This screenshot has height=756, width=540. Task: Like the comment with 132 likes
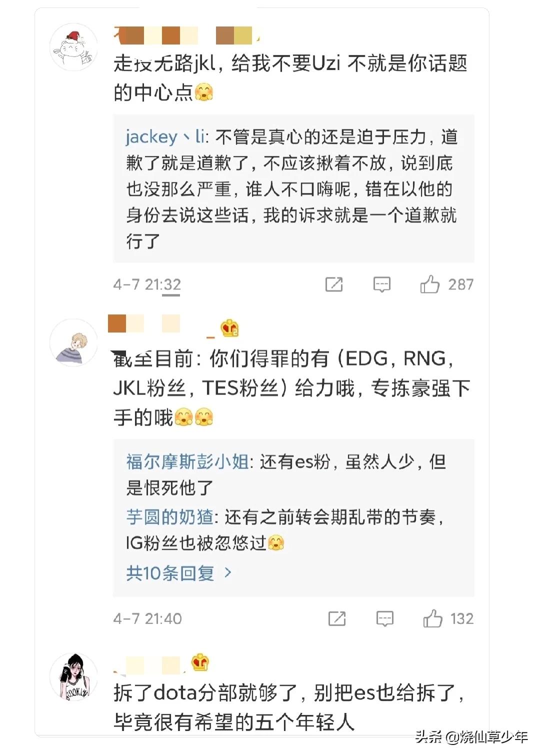point(433,618)
